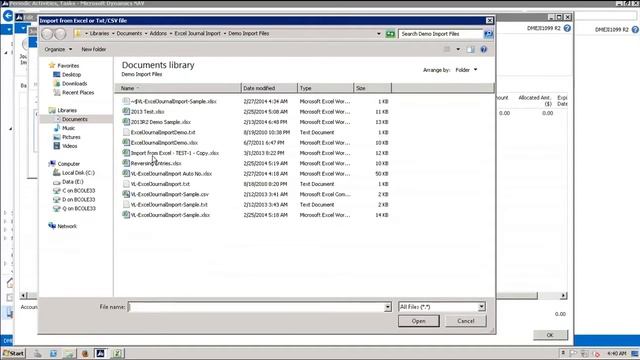This screenshot has width=640, height=360.
Task: Open the view options dropdown arrow
Action: point(458,49)
